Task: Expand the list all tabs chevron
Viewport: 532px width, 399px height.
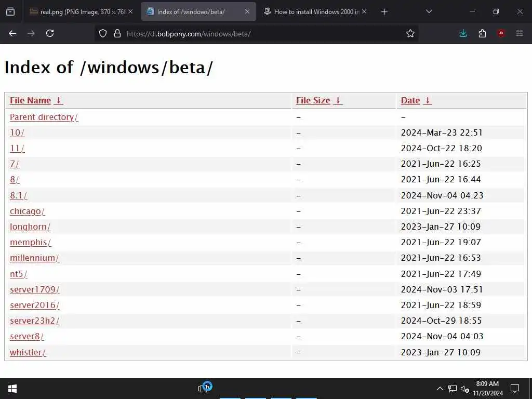Action: click(429, 11)
